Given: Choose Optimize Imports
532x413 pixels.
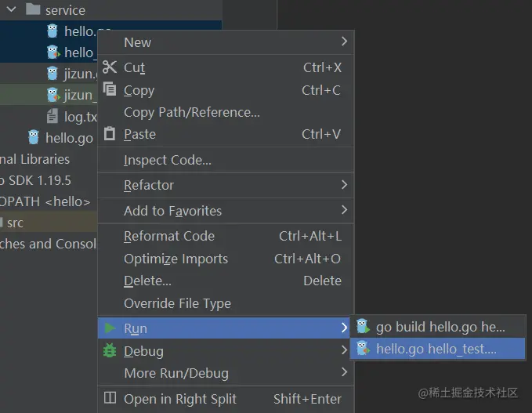Looking at the screenshot, I should (226, 259).
